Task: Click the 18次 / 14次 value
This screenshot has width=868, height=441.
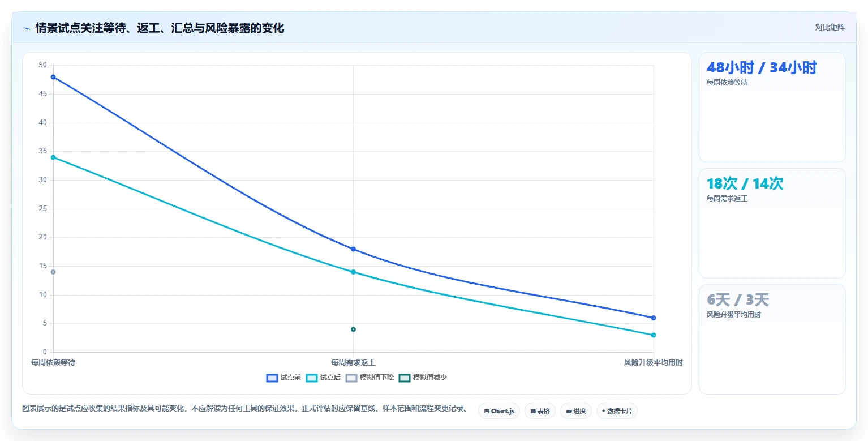Action: [x=745, y=184]
